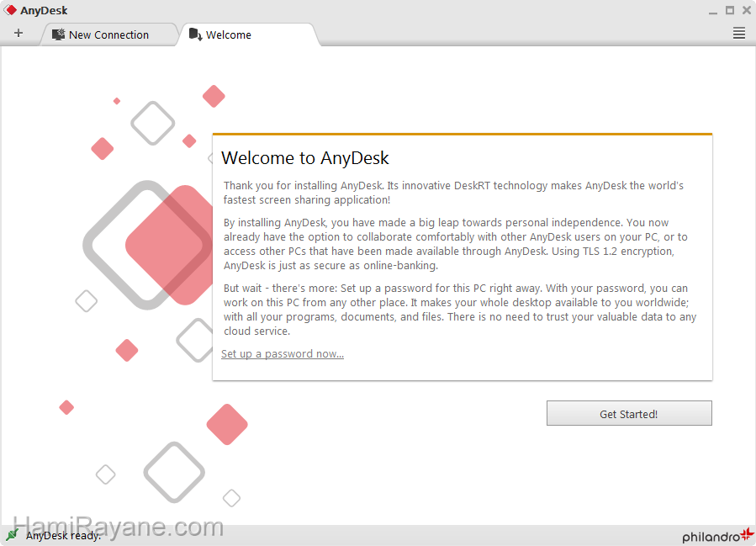
Task: Open a new tab with the plus icon
Action: click(x=19, y=34)
